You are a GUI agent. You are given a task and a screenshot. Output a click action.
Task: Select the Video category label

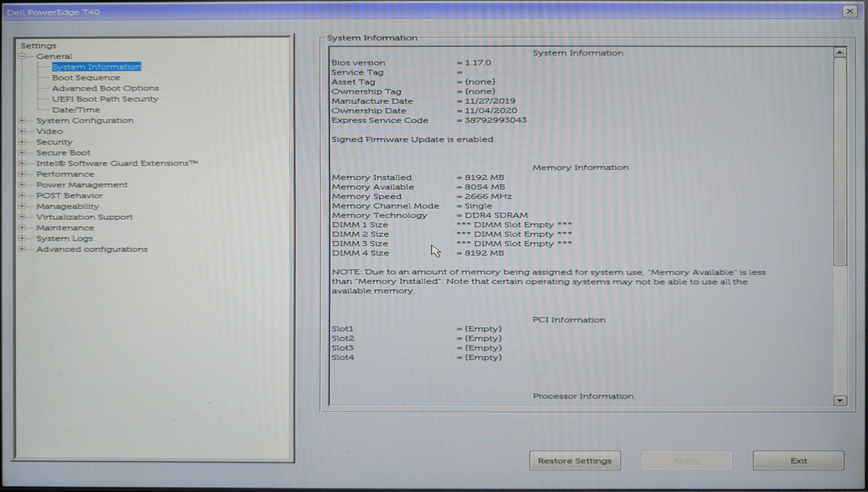tap(49, 131)
